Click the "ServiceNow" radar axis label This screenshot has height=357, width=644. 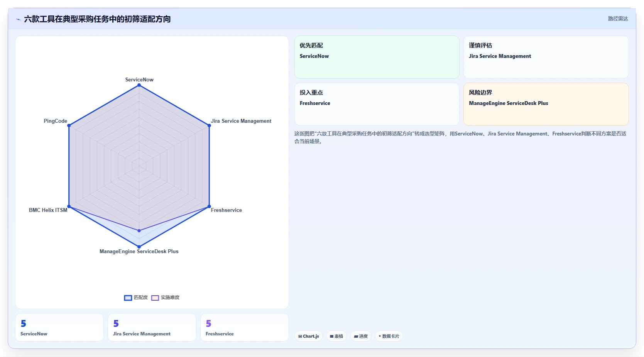click(139, 80)
